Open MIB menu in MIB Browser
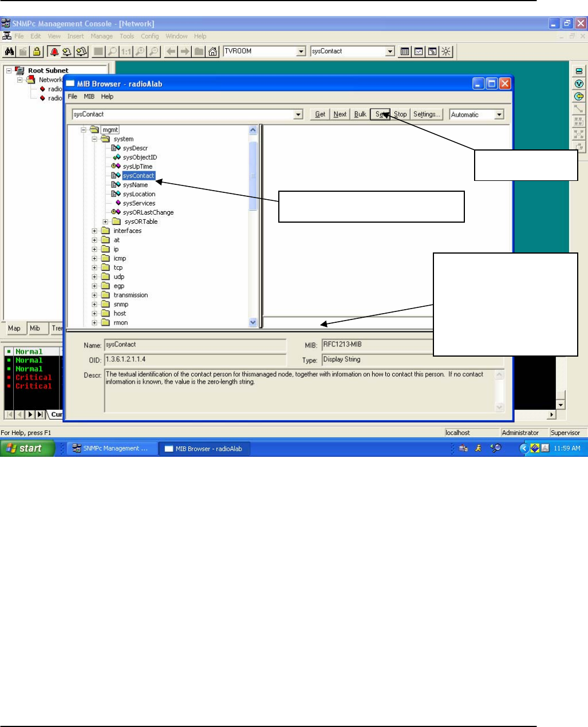Viewport: 588px width, 727px height. pos(89,97)
